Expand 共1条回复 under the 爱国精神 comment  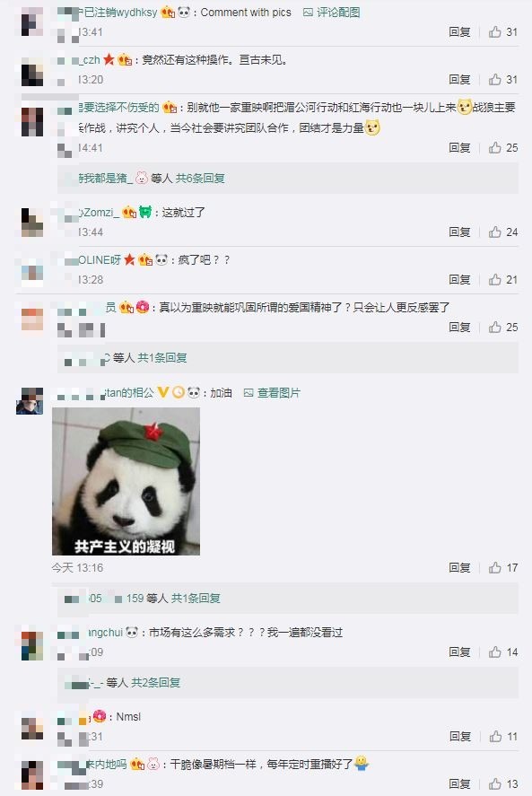pos(162,358)
